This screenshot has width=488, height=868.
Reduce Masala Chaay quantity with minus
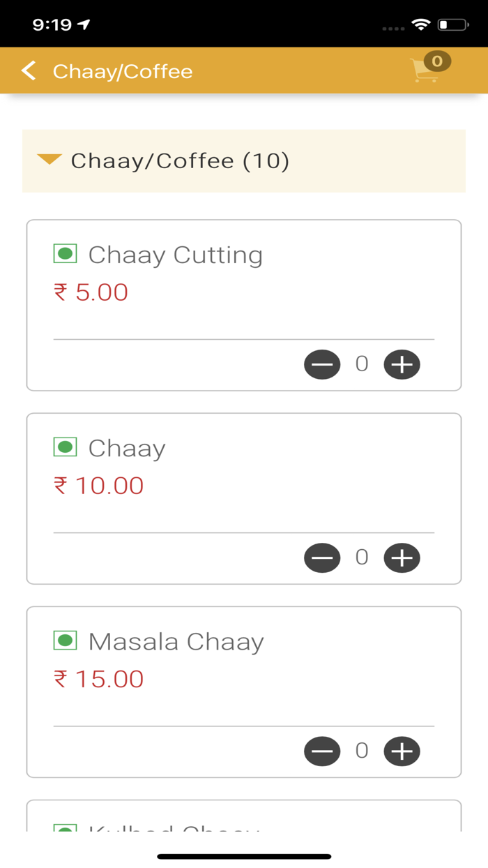point(322,751)
